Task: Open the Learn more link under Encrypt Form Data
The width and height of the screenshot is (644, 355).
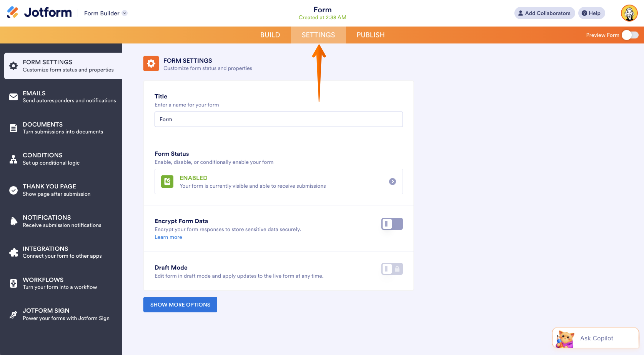Action: point(168,237)
